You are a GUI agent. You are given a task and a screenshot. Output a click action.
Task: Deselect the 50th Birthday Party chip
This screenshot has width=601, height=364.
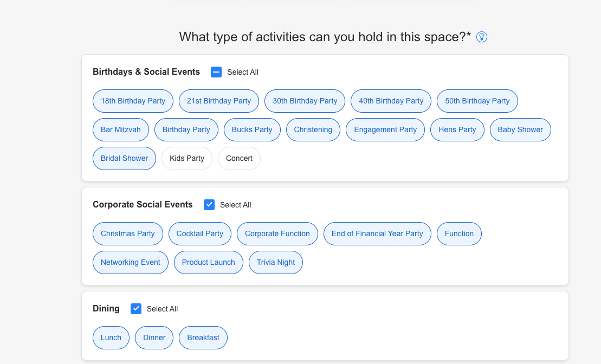pyautogui.click(x=477, y=101)
